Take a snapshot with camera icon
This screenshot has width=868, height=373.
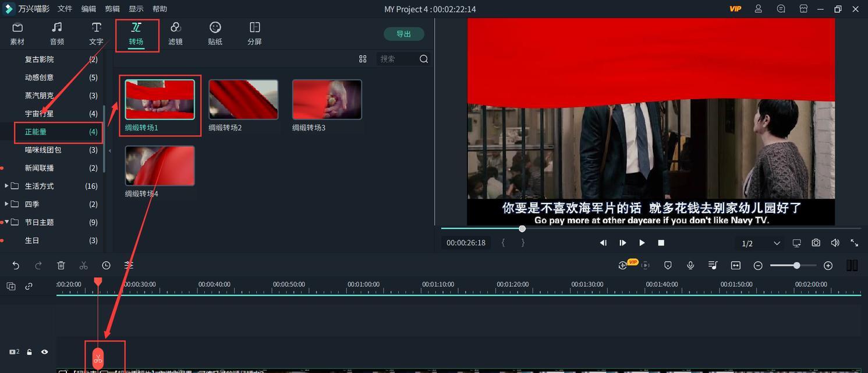pos(816,243)
